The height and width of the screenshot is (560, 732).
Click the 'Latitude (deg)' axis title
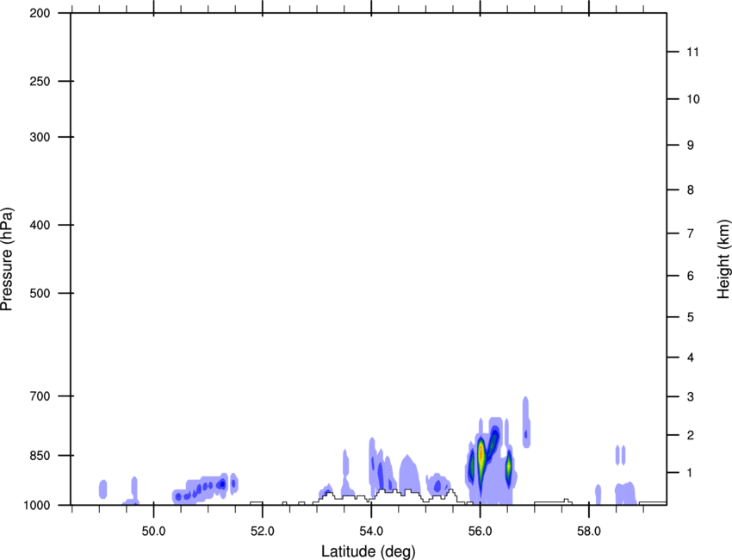(368, 551)
